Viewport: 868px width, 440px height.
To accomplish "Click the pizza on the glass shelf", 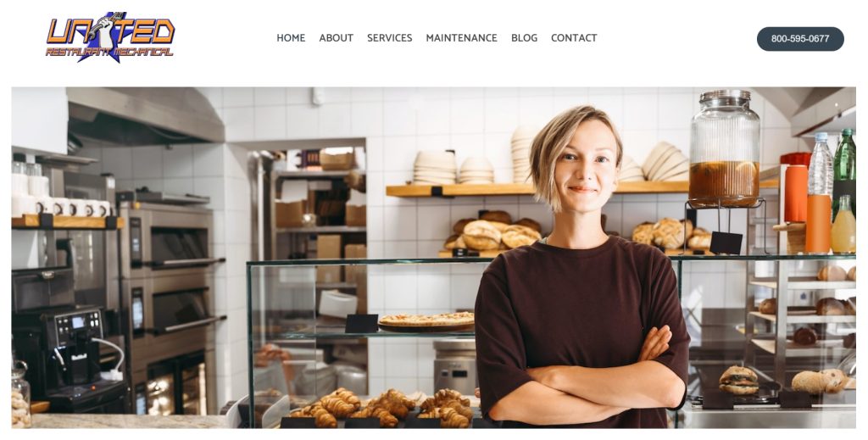I will 427,321.
